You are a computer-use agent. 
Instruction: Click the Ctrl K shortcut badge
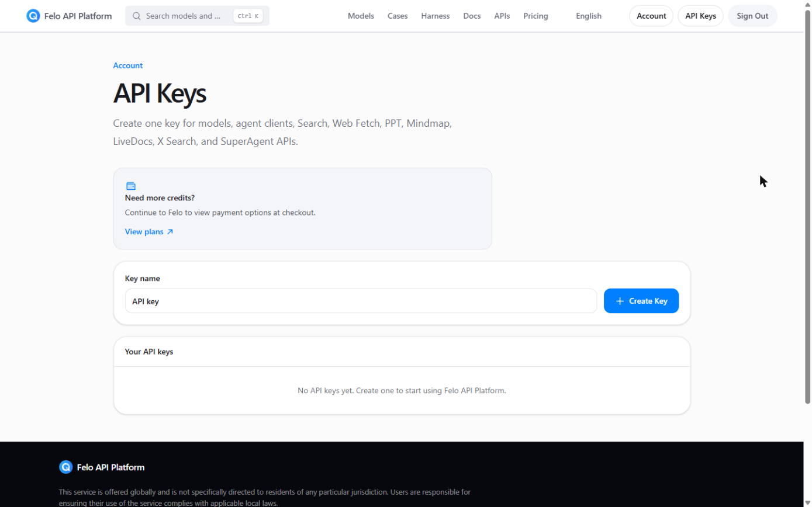pos(248,16)
